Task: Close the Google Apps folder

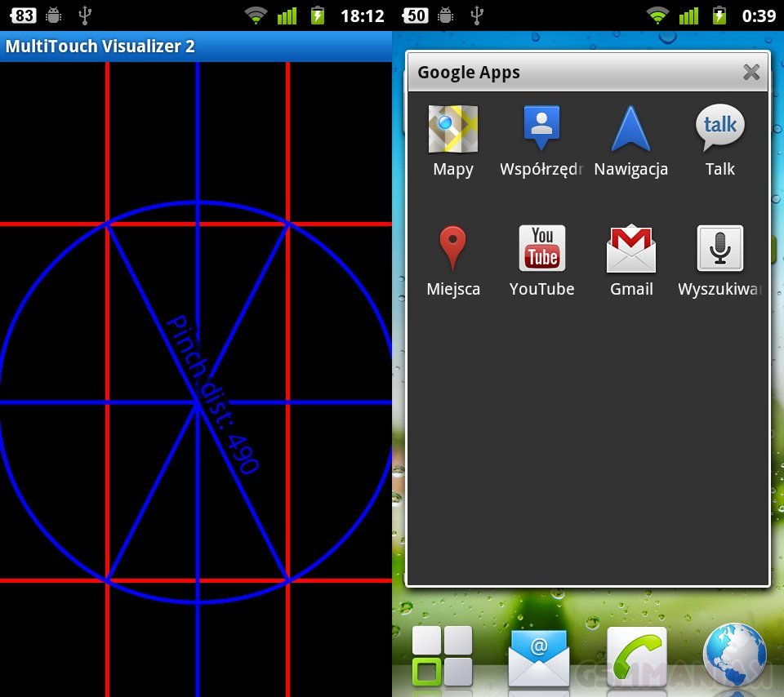Action: click(x=751, y=73)
